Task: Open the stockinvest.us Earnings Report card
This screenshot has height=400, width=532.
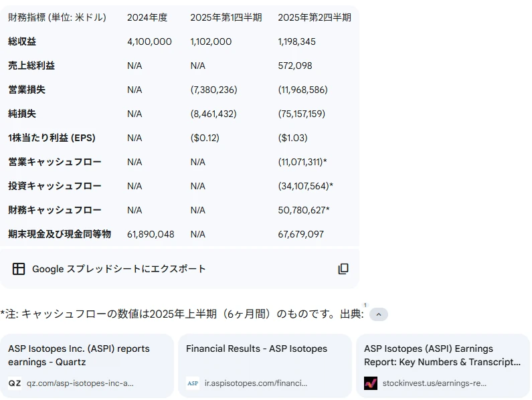Action: pos(443,366)
